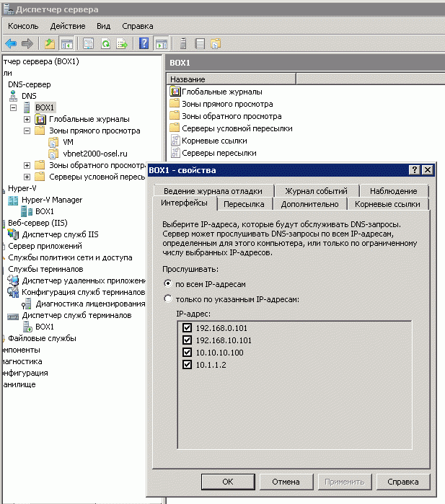Uncheck the 192.168.0.101 address checkbox
Image resolution: width=445 pixels, height=504 pixels.
(187, 328)
